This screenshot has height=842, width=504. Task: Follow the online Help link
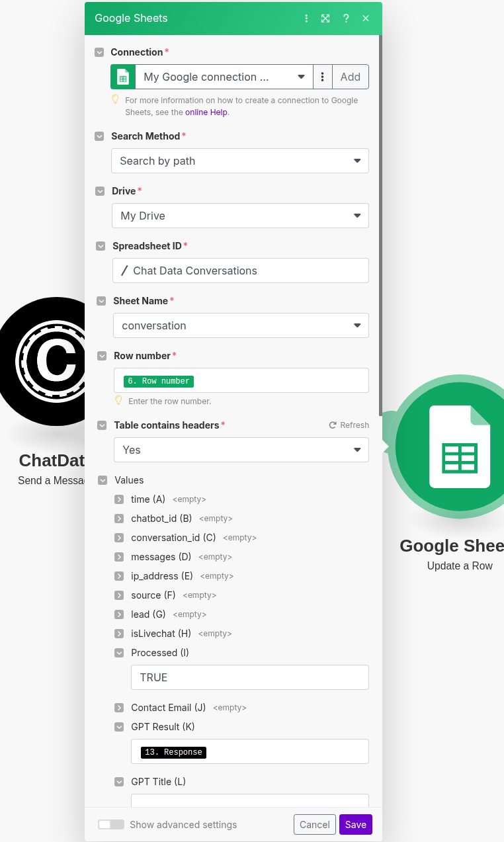tap(206, 112)
